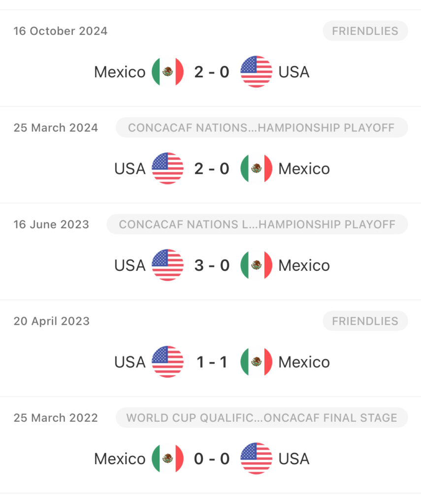Click USA flag in 16 June 2023 match

[x=167, y=265]
